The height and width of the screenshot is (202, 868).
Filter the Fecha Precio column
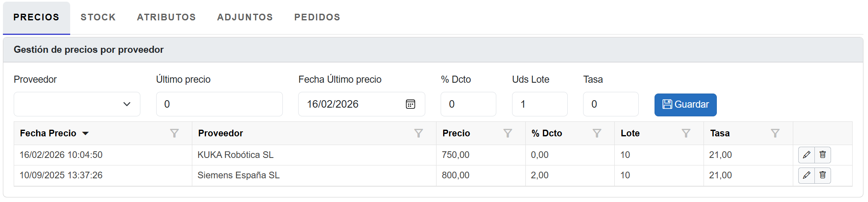pyautogui.click(x=174, y=133)
